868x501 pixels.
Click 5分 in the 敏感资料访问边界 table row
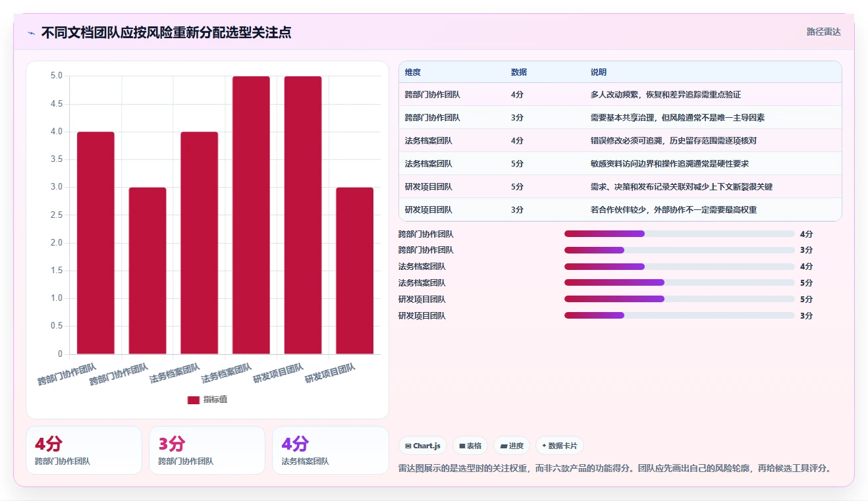click(x=518, y=164)
